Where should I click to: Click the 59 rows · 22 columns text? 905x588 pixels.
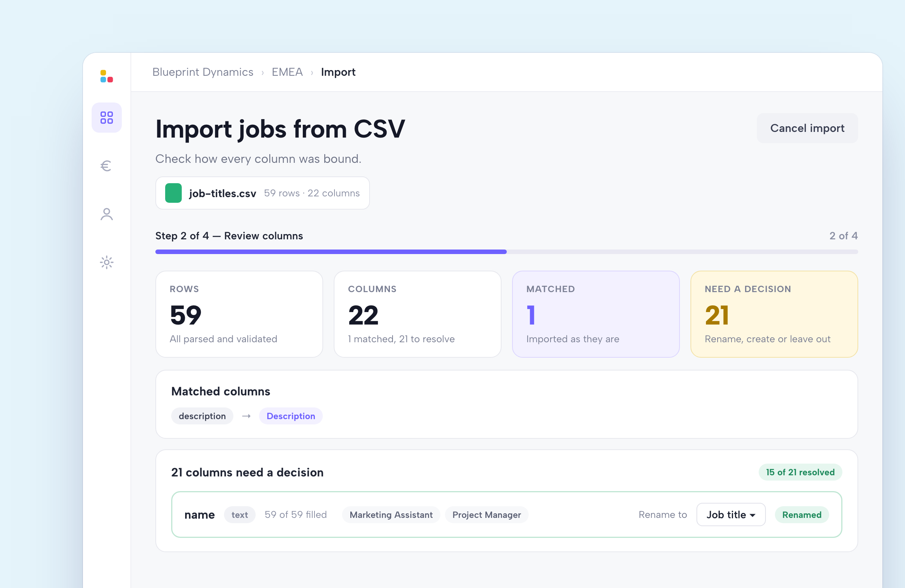tap(312, 193)
